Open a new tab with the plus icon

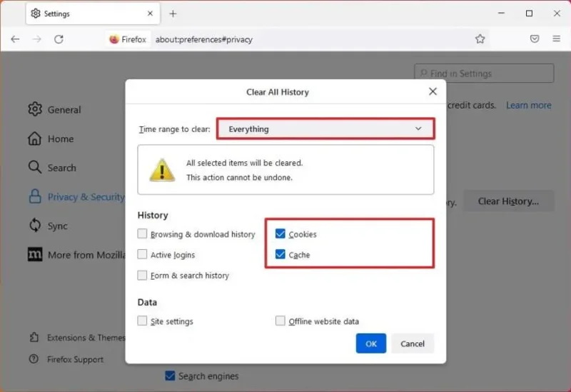(173, 14)
